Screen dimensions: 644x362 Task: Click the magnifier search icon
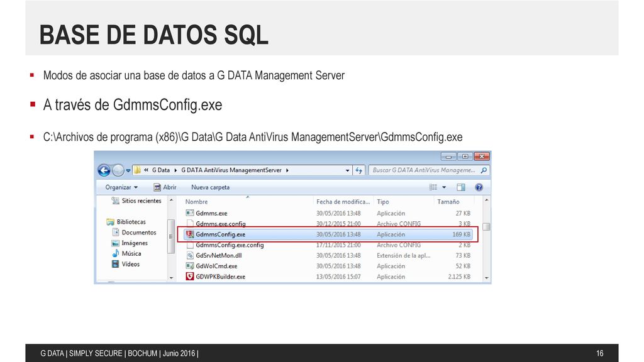pos(484,170)
